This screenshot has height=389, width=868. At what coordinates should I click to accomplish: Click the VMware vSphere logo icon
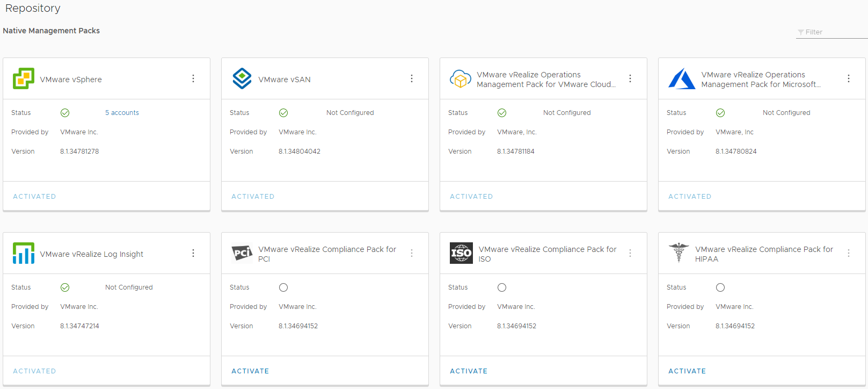point(24,78)
